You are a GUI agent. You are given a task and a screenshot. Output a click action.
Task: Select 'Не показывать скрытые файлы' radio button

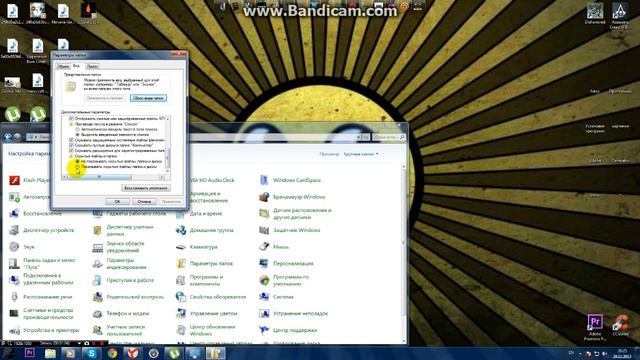click(78, 161)
